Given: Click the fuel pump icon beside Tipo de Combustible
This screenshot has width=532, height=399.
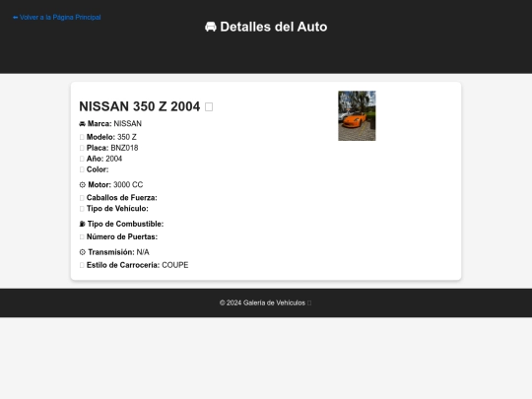Looking at the screenshot, I should (x=82, y=224).
